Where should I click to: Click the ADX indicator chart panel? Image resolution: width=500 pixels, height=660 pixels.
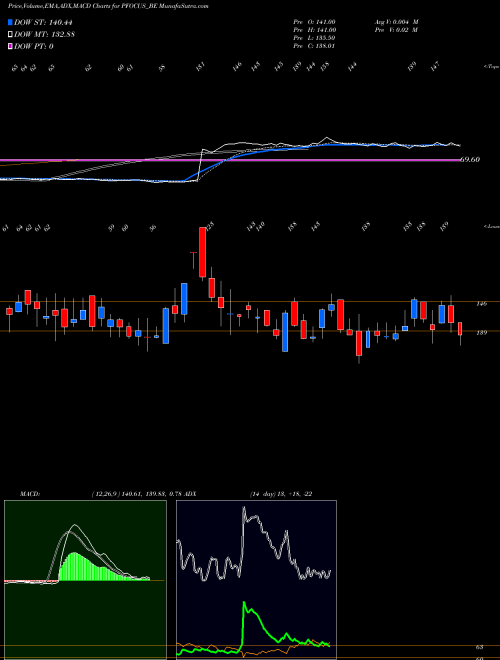(x=256, y=580)
